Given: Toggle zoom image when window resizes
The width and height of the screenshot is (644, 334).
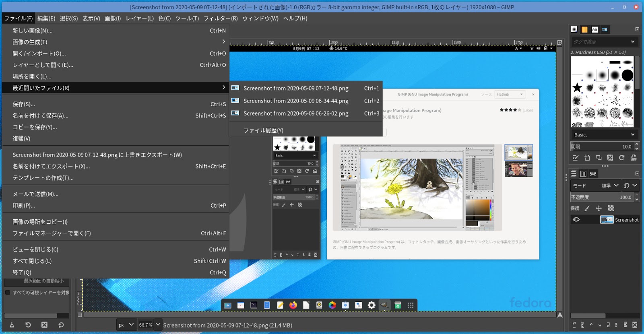Looking at the screenshot, I should tap(559, 42).
